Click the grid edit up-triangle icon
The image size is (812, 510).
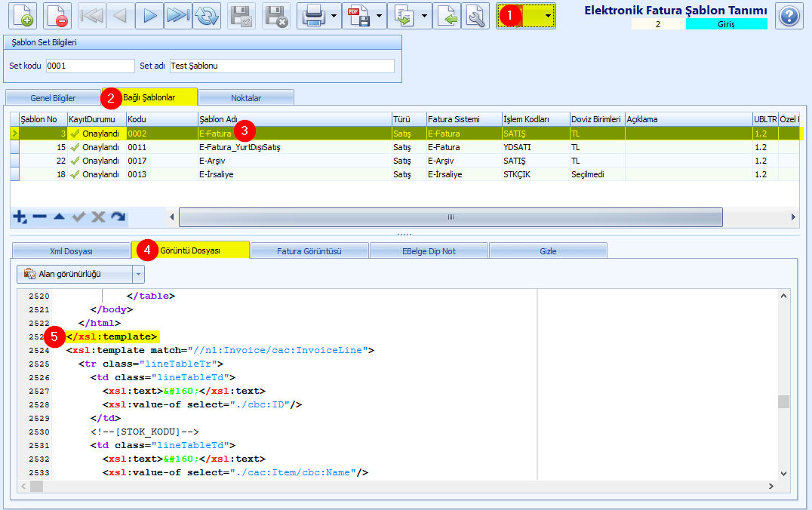click(x=59, y=217)
